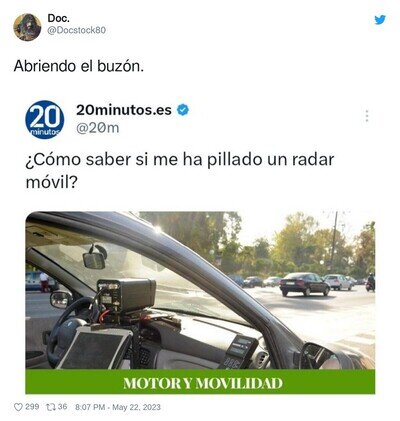Image resolution: width=400 pixels, height=421 pixels.
Task: Click the radar device in the photo
Action: pos(126,295)
